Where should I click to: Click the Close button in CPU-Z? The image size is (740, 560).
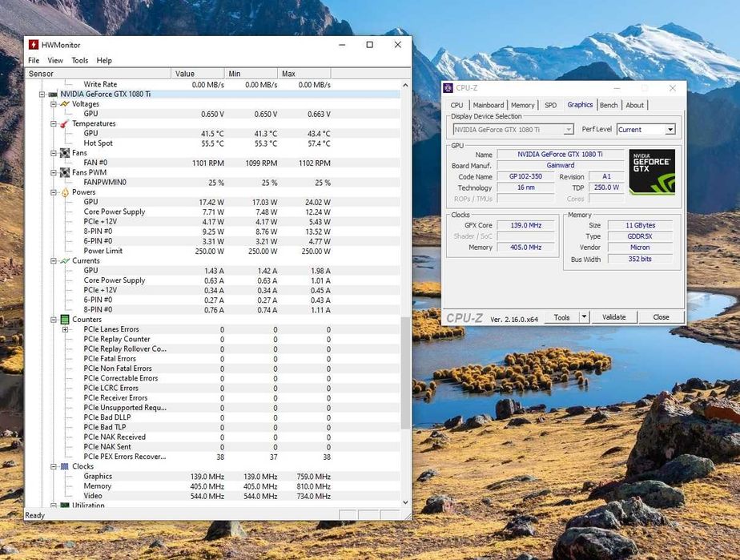(661, 317)
